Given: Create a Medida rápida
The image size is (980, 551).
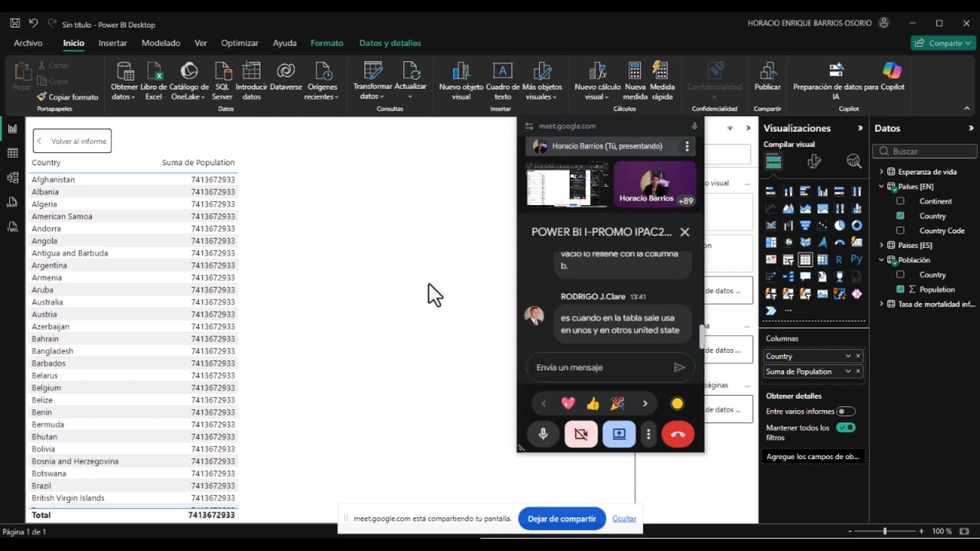Looking at the screenshot, I should [662, 82].
